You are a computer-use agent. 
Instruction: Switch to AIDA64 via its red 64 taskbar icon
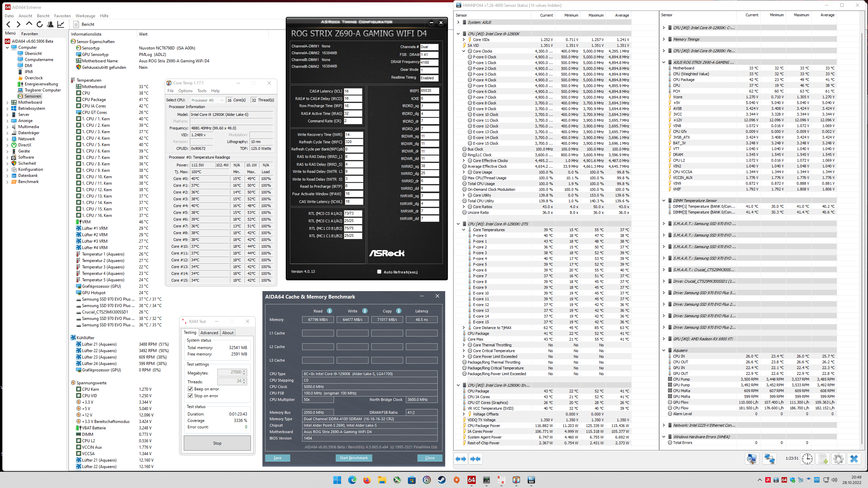tap(472, 480)
